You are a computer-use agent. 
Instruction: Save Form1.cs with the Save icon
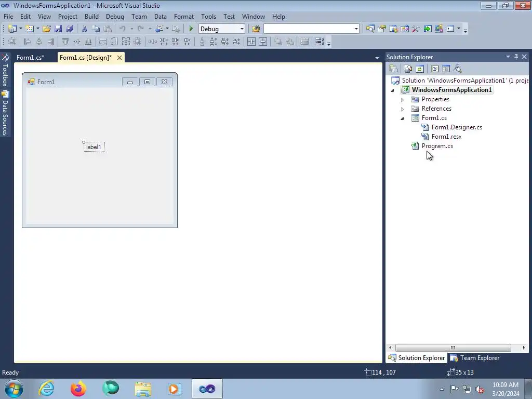tap(58, 29)
